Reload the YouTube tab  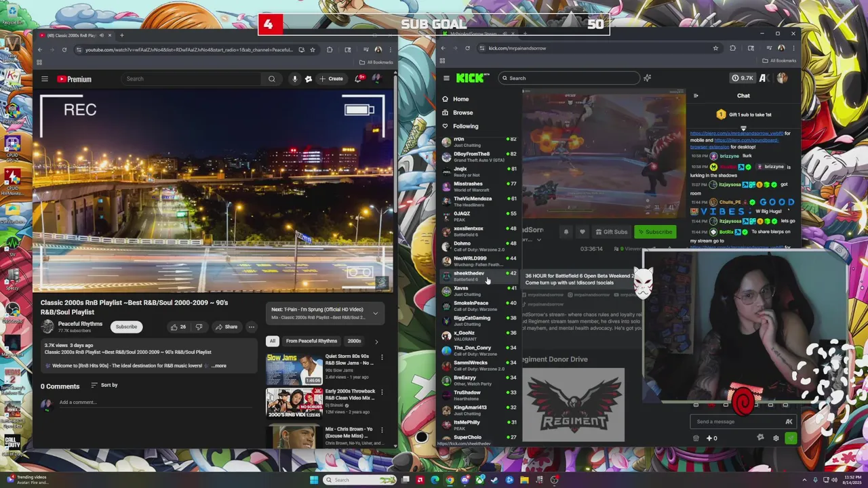coord(64,49)
